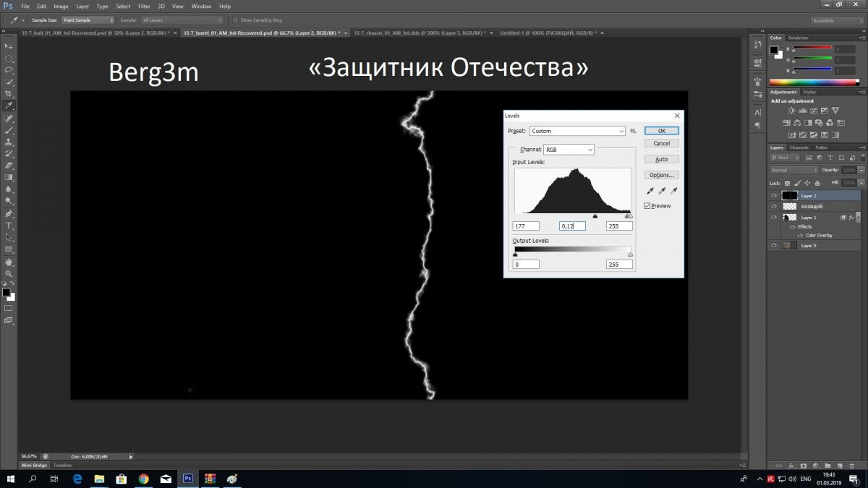This screenshot has height=488, width=868.
Task: Open the layer blend mode Normal dropdown
Action: point(793,171)
